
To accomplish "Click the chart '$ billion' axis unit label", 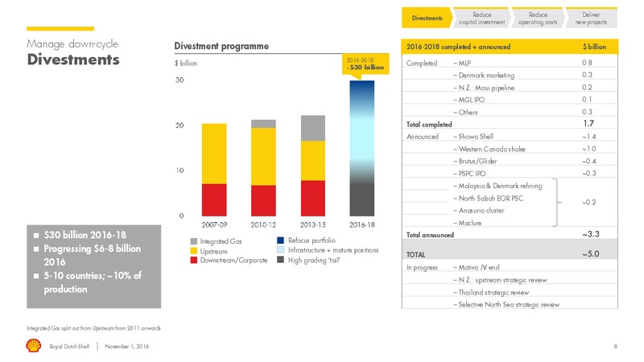I will [186, 64].
